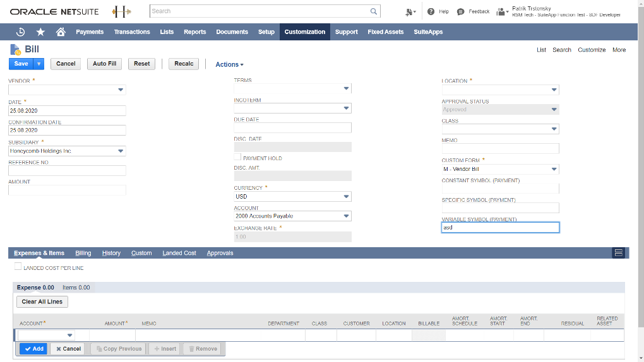The height and width of the screenshot is (362, 644).
Task: Enable the Payment Hold checkbox
Action: click(x=237, y=157)
